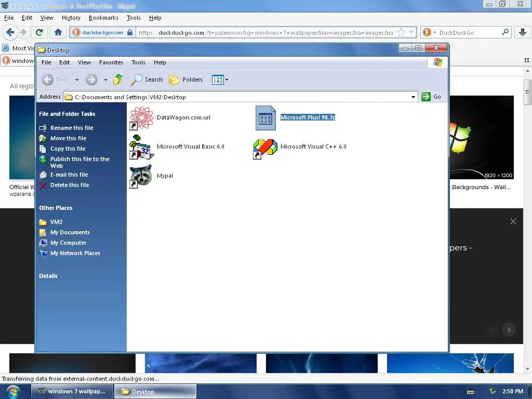532x399 pixels.
Task: Collapse the File and Folder Tasks section
Action: pos(67,114)
